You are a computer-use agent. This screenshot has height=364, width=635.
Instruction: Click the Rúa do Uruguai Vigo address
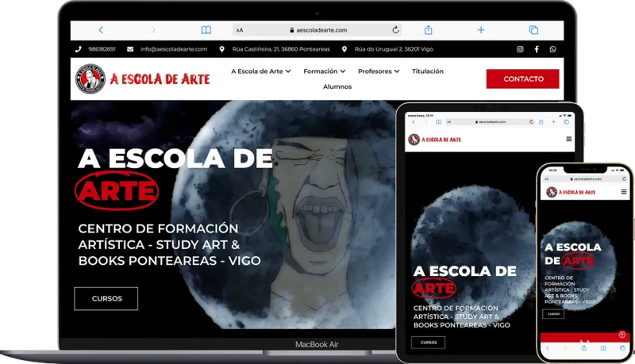click(394, 49)
